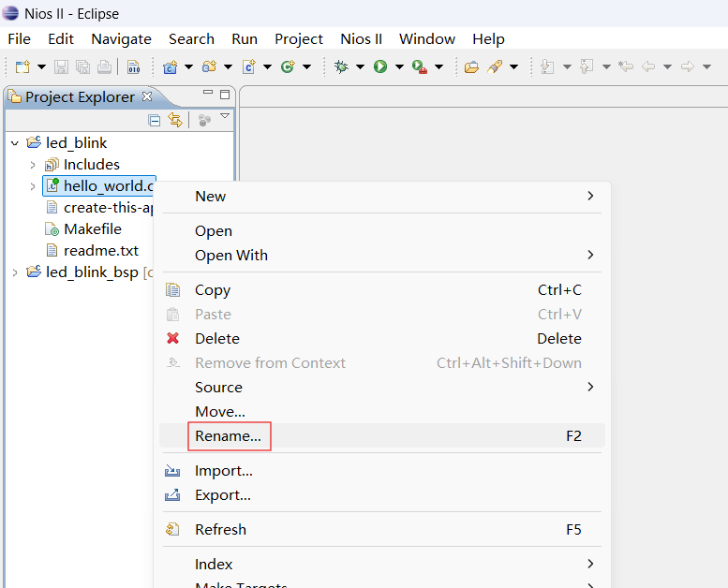Image resolution: width=728 pixels, height=588 pixels.
Task: Open the Run menu
Action: 245,39
